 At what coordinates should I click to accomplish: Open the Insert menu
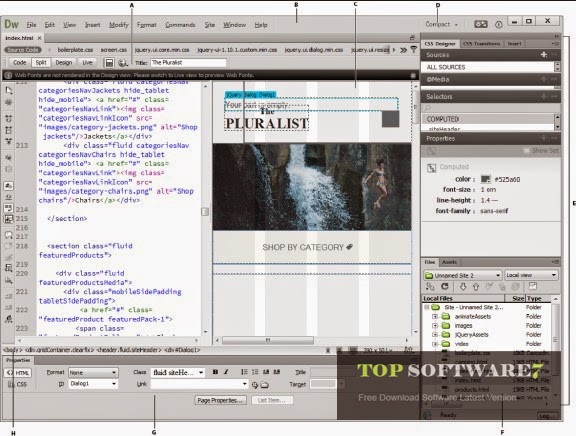(x=92, y=25)
